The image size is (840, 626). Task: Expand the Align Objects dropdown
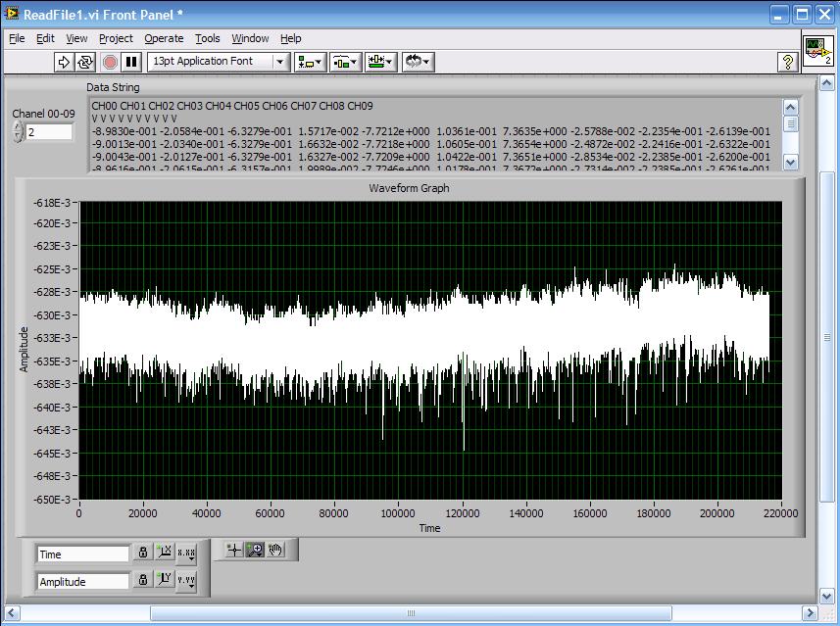(x=310, y=62)
